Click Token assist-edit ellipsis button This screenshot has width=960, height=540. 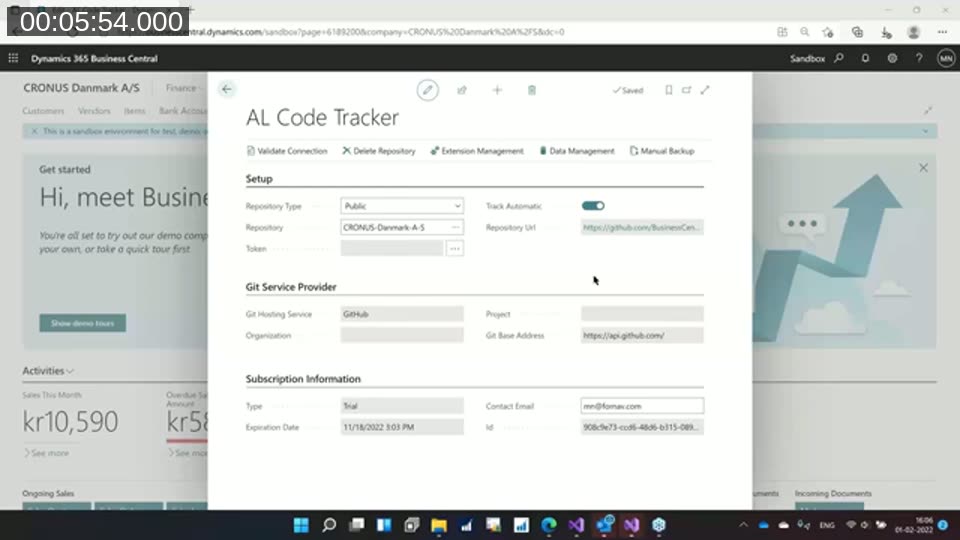click(x=454, y=249)
